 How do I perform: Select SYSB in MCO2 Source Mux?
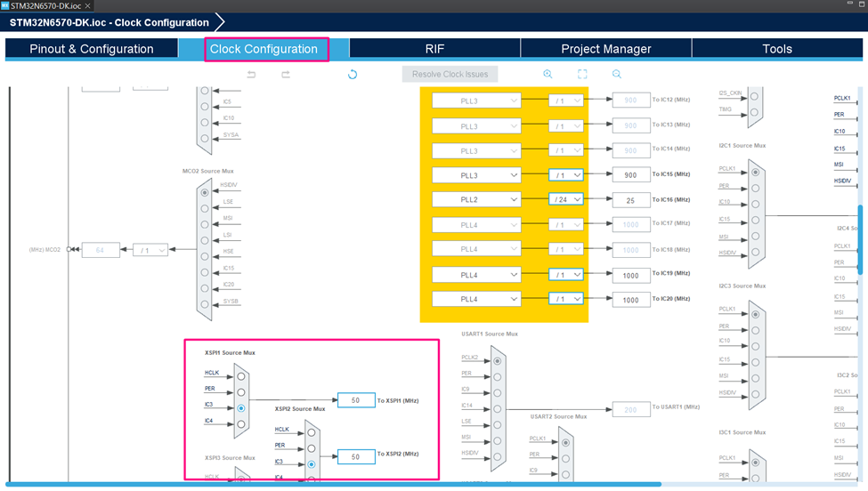coord(205,304)
